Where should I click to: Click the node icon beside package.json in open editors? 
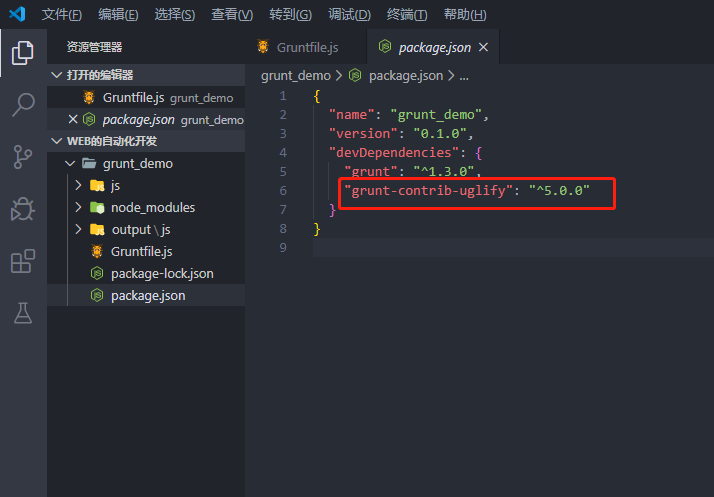pyautogui.click(x=89, y=119)
